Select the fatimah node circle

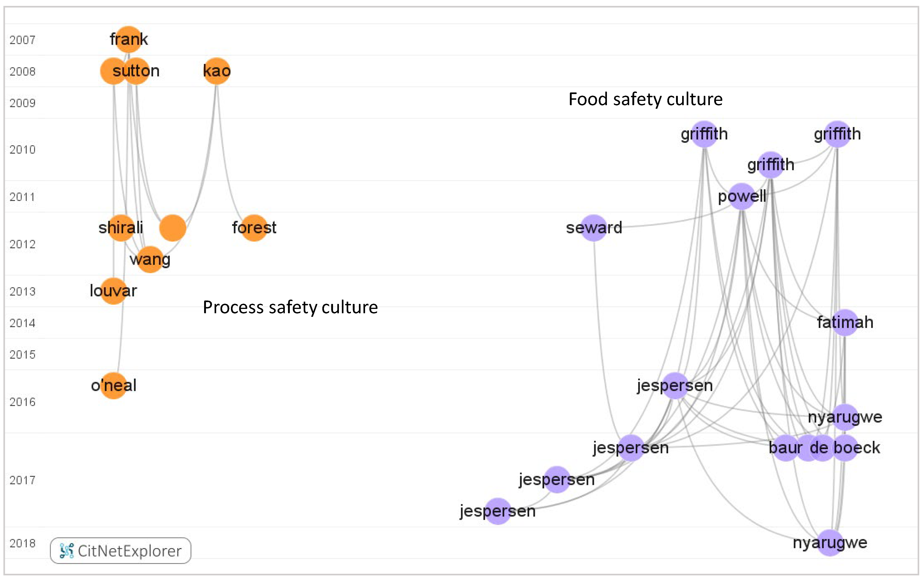click(x=845, y=322)
